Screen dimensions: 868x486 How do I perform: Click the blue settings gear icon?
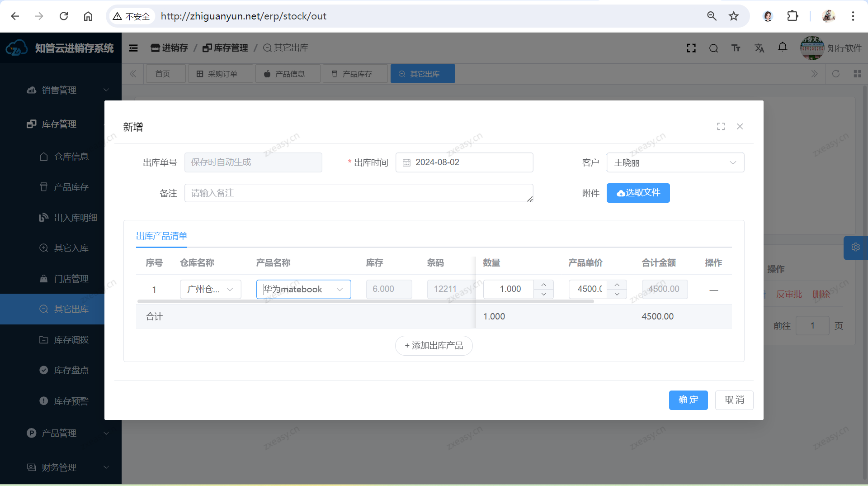click(855, 247)
